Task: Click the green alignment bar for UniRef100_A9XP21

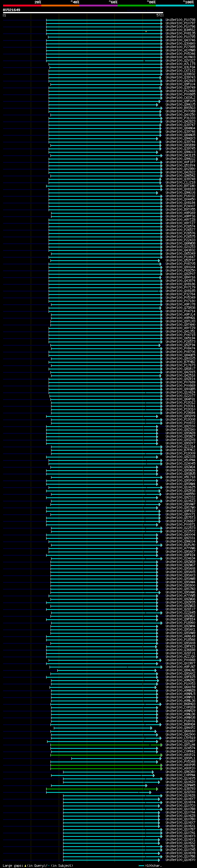Action: click(x=107, y=755)
